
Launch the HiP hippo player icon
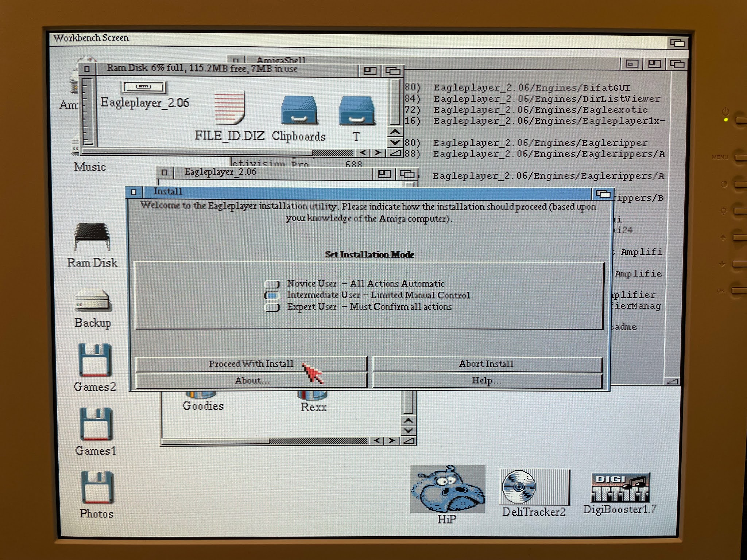click(448, 494)
